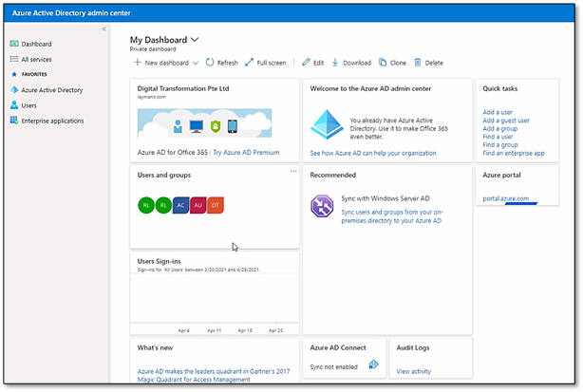Image resolution: width=583 pixels, height=392 pixels.
Task: Click the New dashboard plus icon
Action: 137,62
